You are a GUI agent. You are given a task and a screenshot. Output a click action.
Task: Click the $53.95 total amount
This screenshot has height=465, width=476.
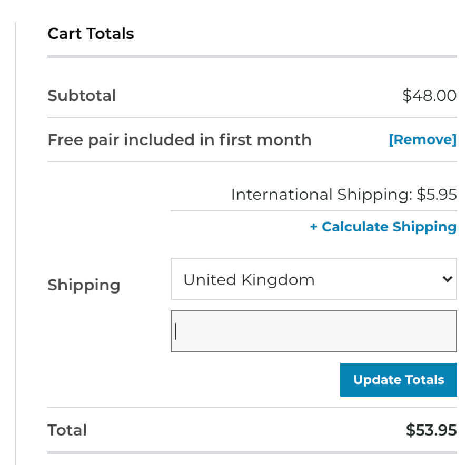tap(431, 430)
